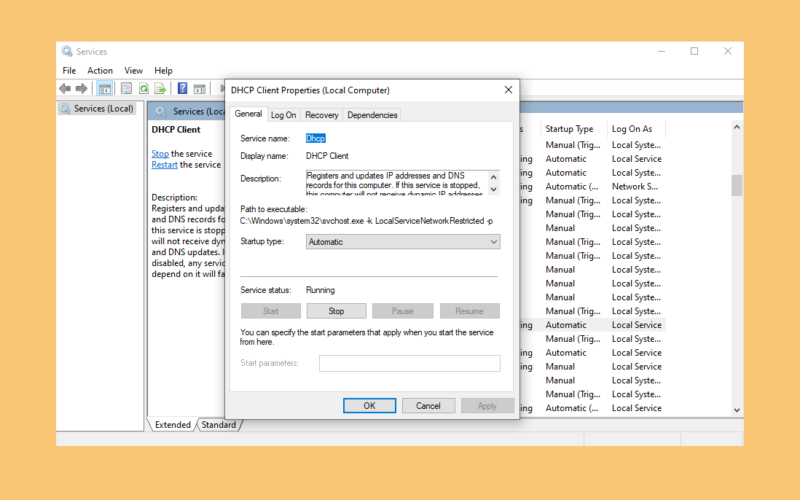Click the services list scrollbar up arrow
The width and height of the screenshot is (800, 500).
[737, 127]
